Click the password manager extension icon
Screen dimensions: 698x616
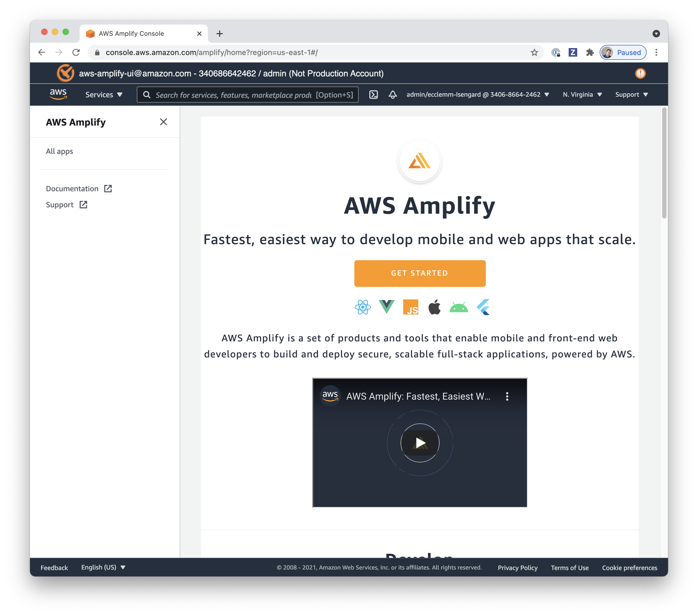point(556,53)
